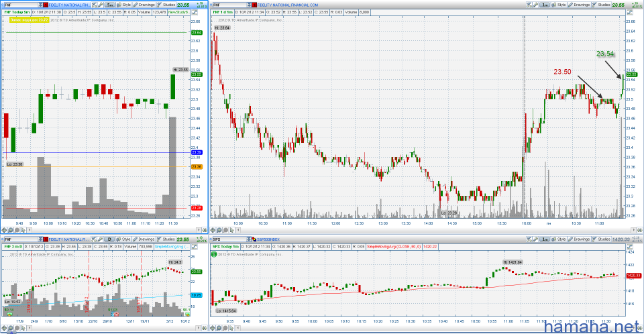Click pan tool under FNF daily chart
This screenshot has height=334, width=644.
[x=4, y=328]
